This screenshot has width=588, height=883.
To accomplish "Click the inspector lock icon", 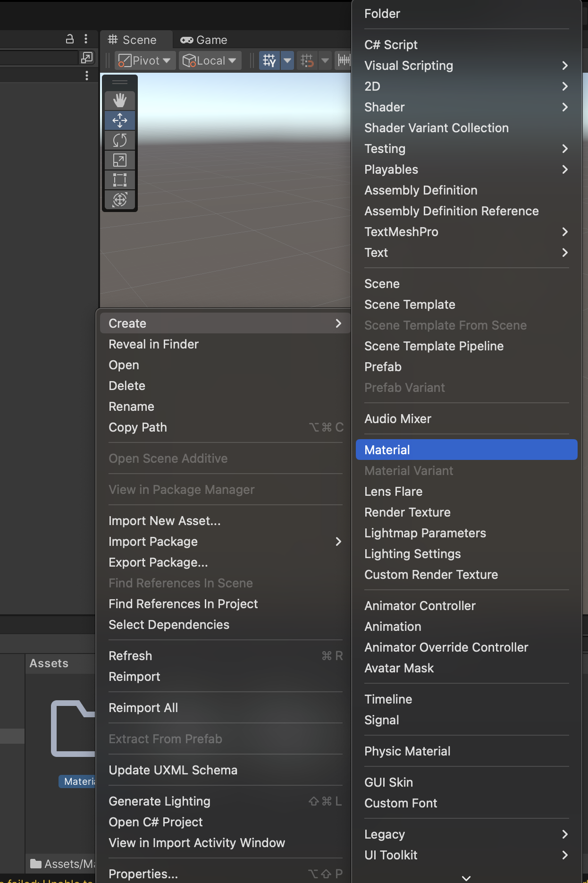I will pyautogui.click(x=70, y=39).
